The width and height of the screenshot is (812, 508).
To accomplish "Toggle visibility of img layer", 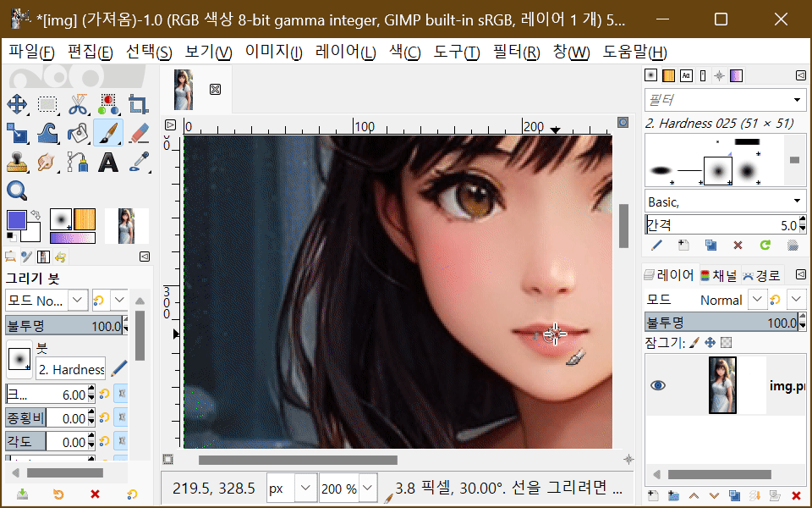I will click(x=658, y=385).
